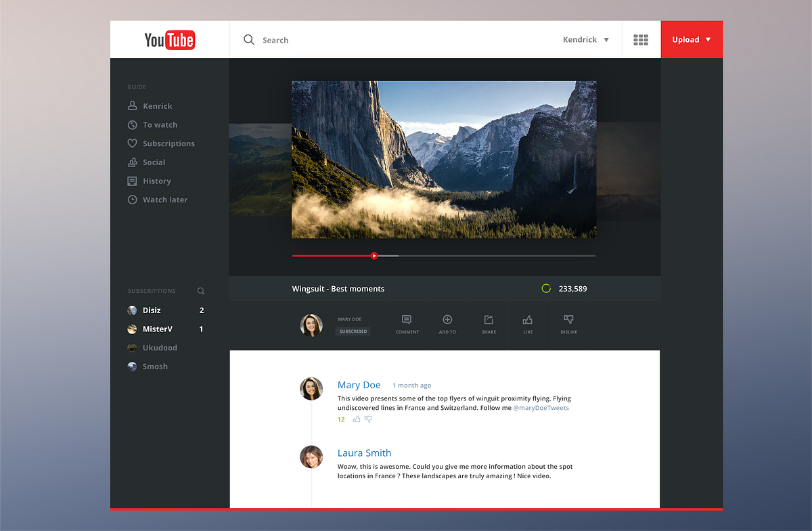Toggle the Subscribed button for Mary Doe
812x531 pixels.
pos(353,331)
